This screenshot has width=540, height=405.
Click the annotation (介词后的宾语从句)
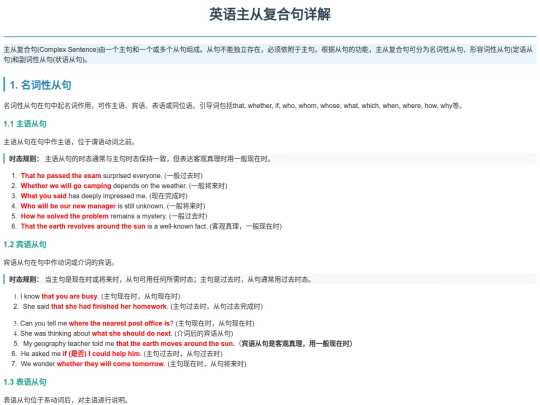(204, 333)
